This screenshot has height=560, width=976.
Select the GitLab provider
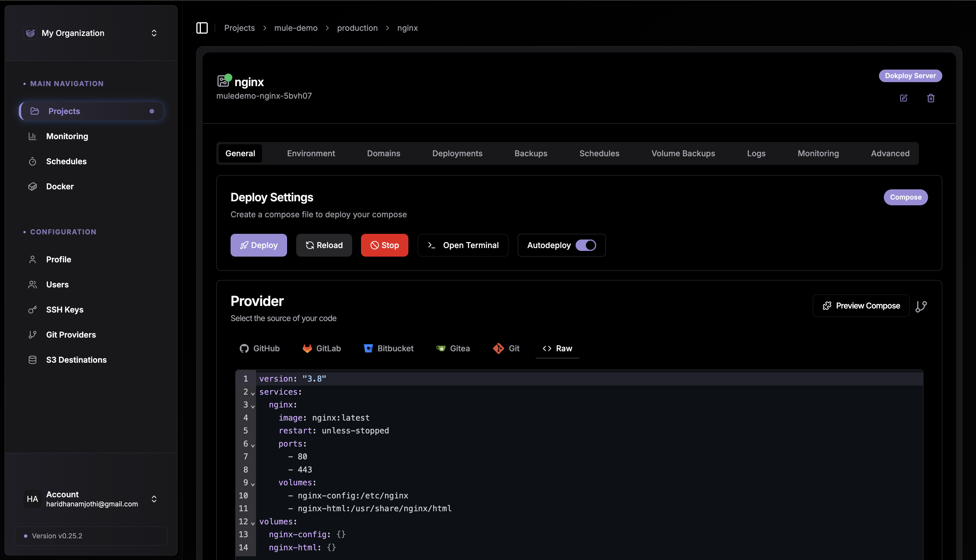pyautogui.click(x=322, y=348)
